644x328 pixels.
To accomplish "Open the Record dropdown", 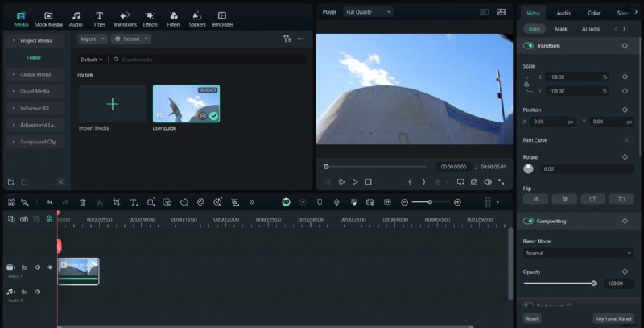I will 131,39.
